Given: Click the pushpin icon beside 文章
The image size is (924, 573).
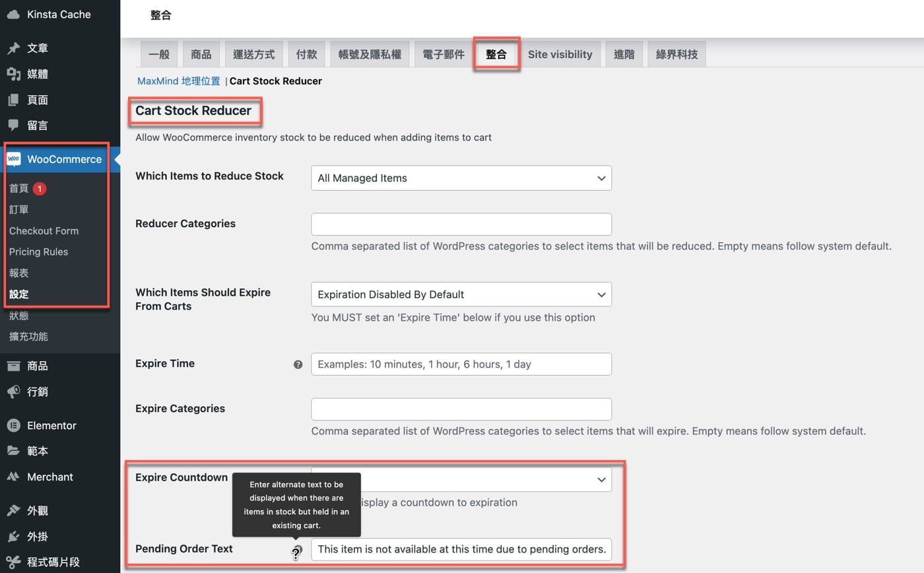Looking at the screenshot, I should [13, 48].
